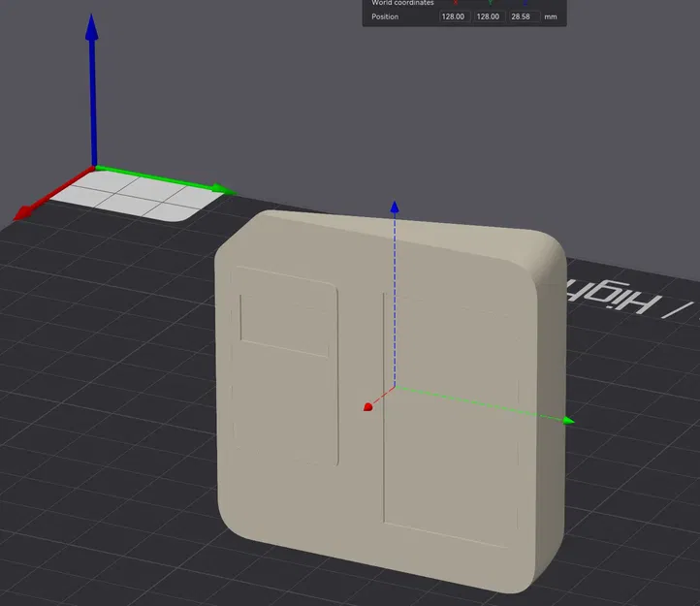Click the blue Z-axis arrowhead on the move gizmo
Viewport: 700px width, 606px height.
tap(395, 207)
